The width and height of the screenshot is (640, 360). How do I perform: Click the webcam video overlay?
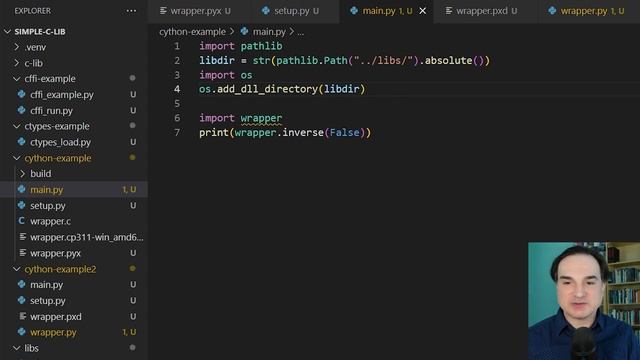tap(584, 301)
